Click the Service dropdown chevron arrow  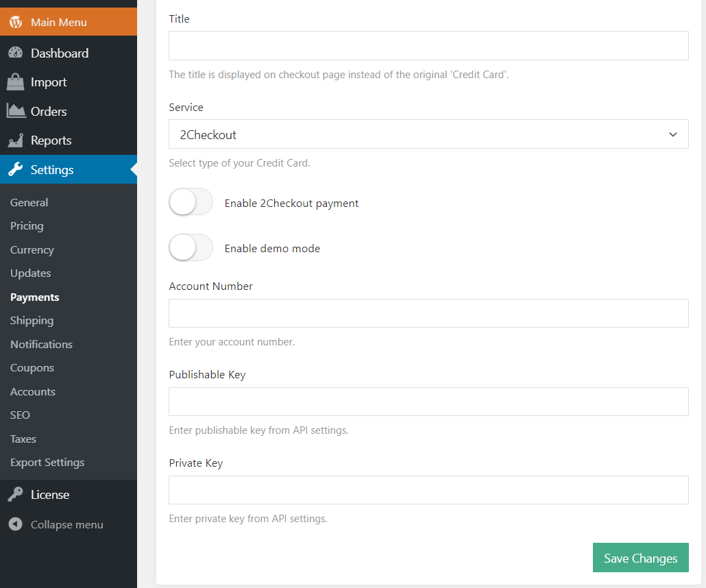coord(672,134)
